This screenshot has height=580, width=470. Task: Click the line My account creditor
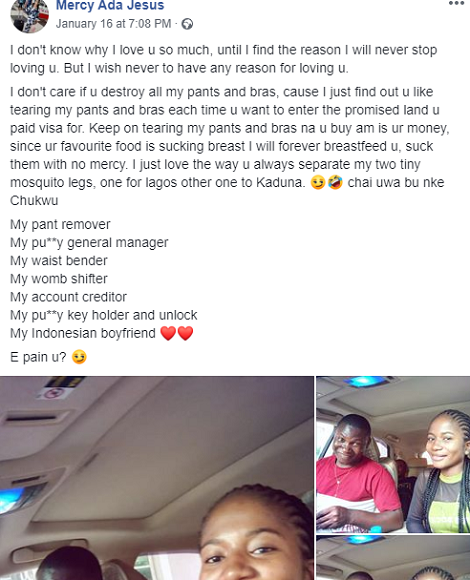point(68,297)
